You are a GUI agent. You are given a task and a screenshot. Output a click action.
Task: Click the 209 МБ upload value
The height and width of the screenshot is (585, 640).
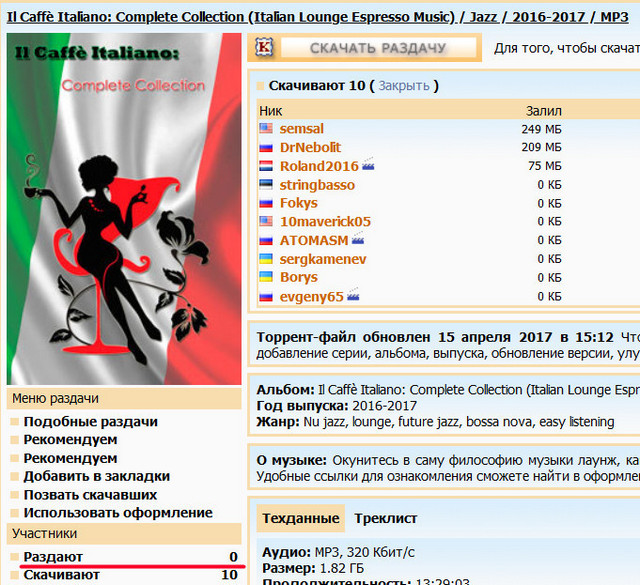coord(541,147)
